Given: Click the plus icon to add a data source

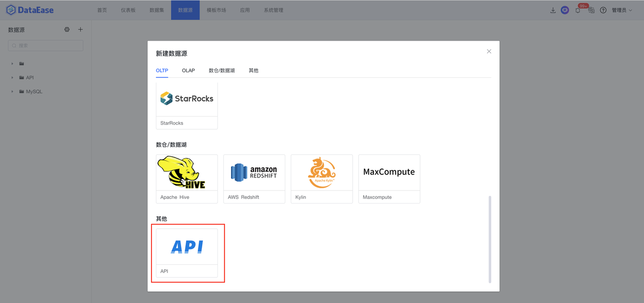Looking at the screenshot, I should (80, 29).
